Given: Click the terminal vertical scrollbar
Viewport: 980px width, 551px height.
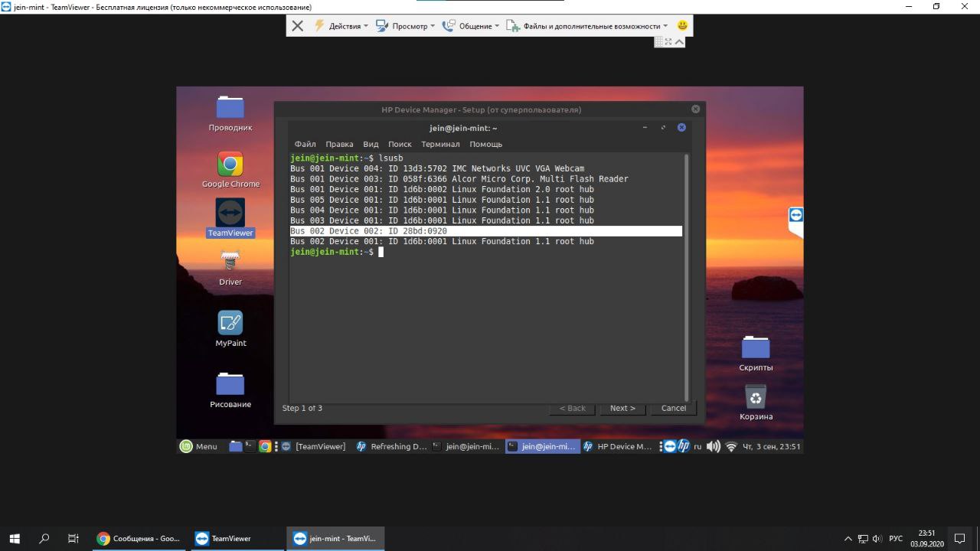Looking at the screenshot, I should pos(686,276).
